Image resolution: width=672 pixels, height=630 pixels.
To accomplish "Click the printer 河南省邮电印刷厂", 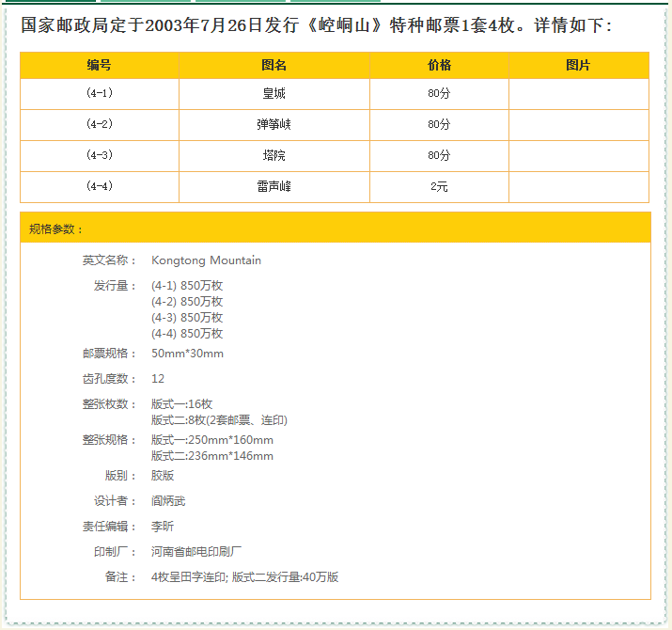I will (x=196, y=552).
